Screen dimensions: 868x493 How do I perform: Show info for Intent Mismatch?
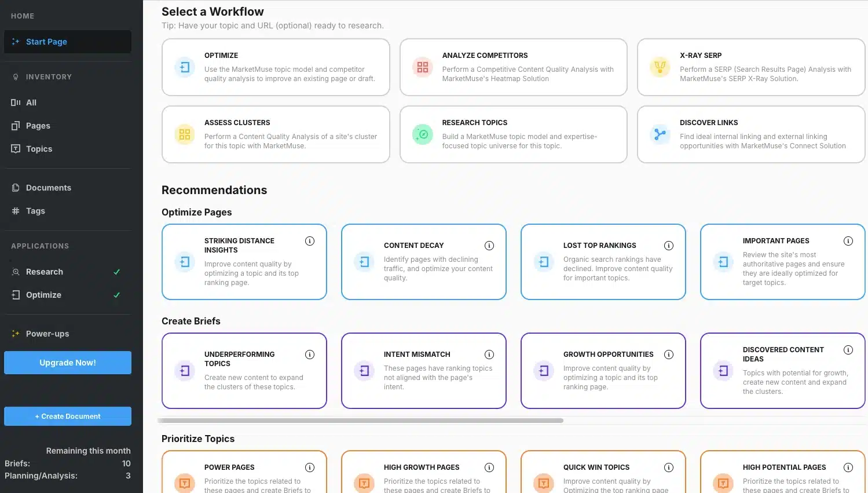coord(489,355)
